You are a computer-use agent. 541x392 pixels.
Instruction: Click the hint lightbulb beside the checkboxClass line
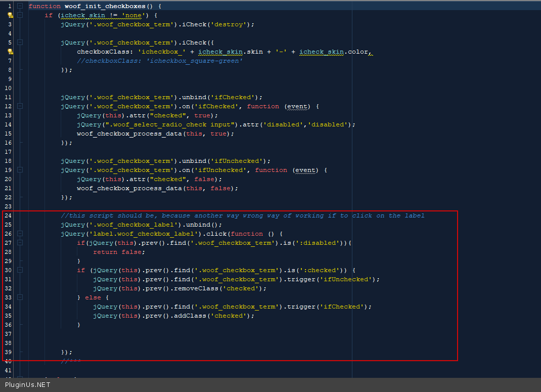[10, 52]
